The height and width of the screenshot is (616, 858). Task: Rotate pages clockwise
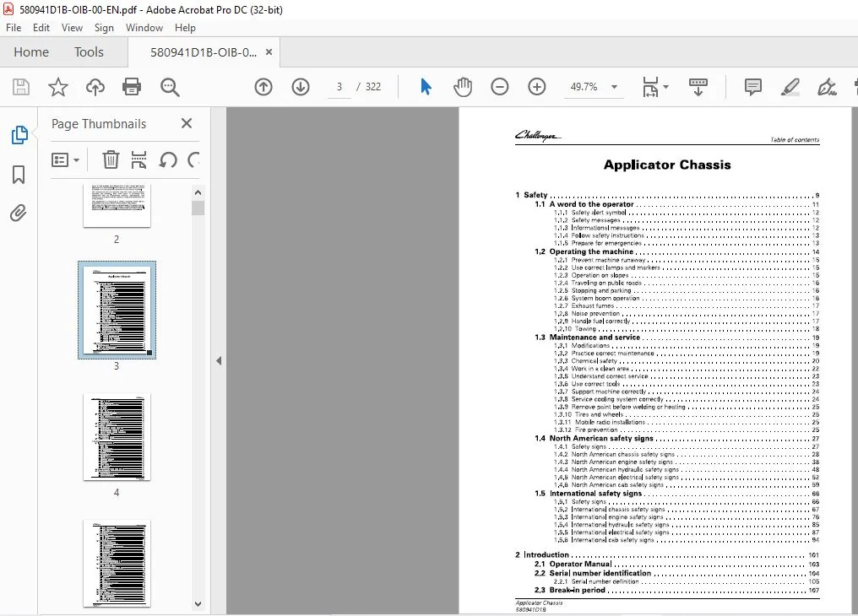(x=193, y=160)
